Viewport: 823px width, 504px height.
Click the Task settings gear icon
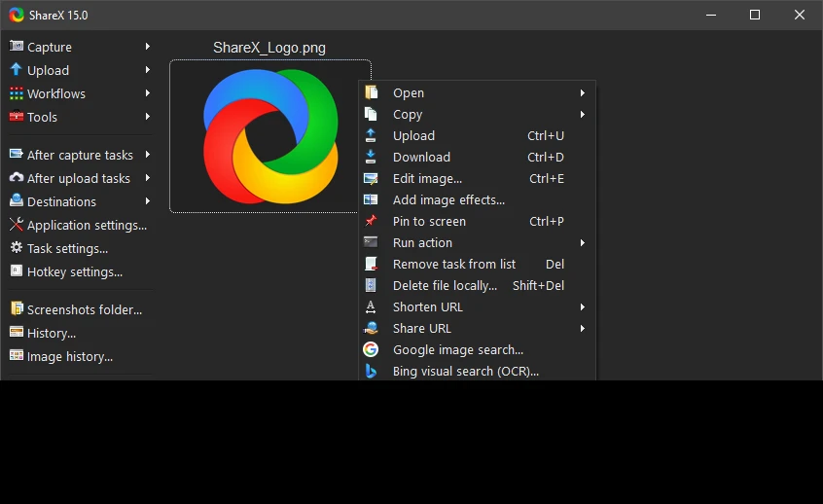click(x=17, y=247)
